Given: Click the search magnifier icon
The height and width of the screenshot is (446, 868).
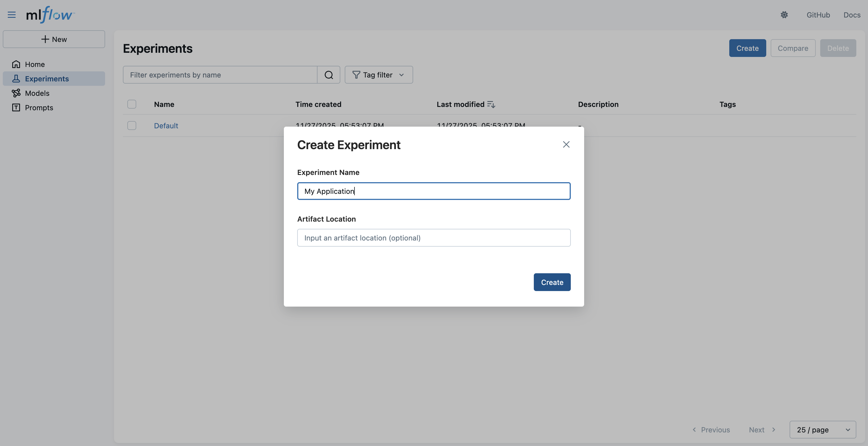Looking at the screenshot, I should click(x=329, y=75).
